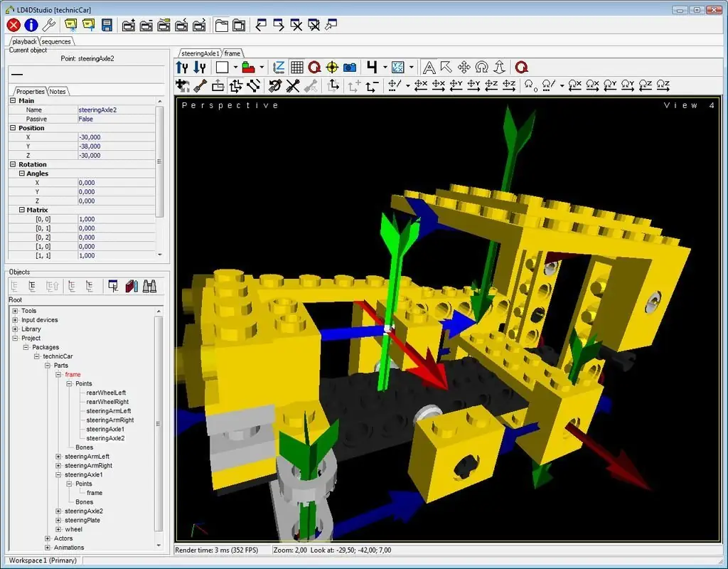The image size is (728, 569).
Task: Click the add package folder icon with plus
Action: pos(129,25)
